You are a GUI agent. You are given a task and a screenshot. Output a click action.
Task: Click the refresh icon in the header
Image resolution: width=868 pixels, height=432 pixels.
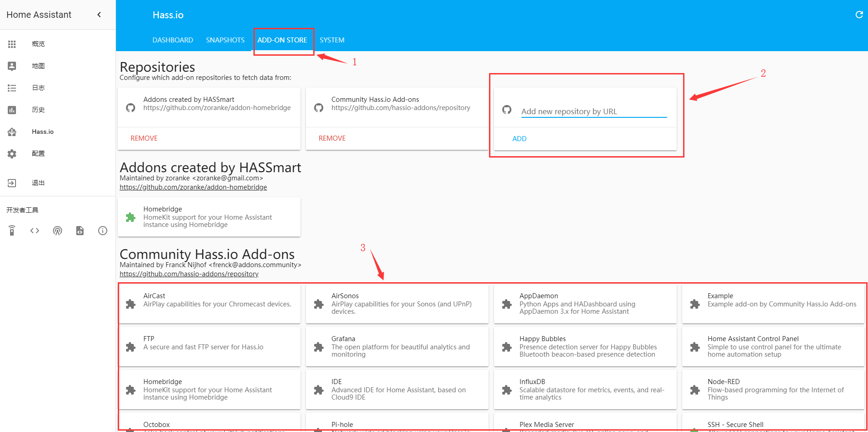coord(859,15)
